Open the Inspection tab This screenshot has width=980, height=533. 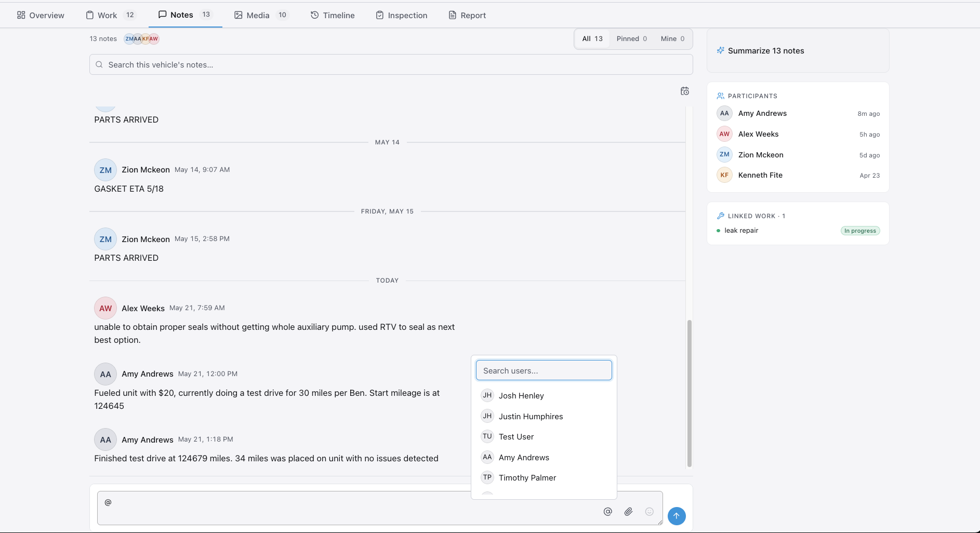tap(402, 15)
